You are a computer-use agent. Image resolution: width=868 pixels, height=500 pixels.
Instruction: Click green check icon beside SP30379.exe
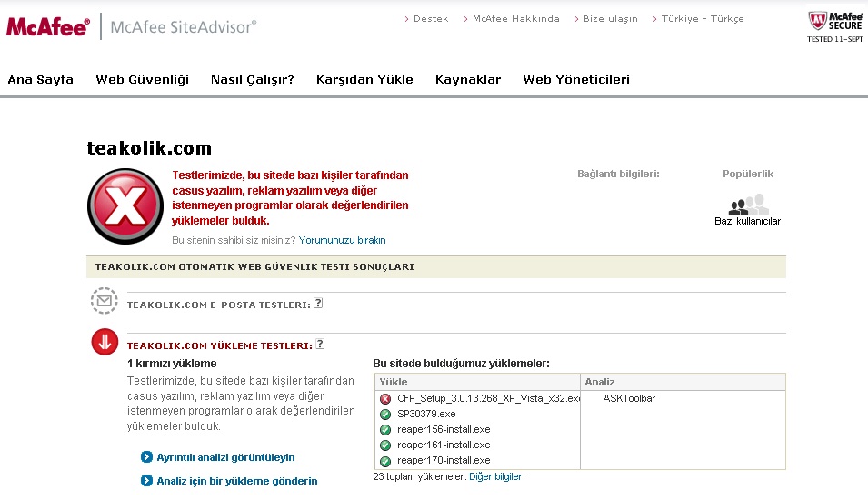385,414
